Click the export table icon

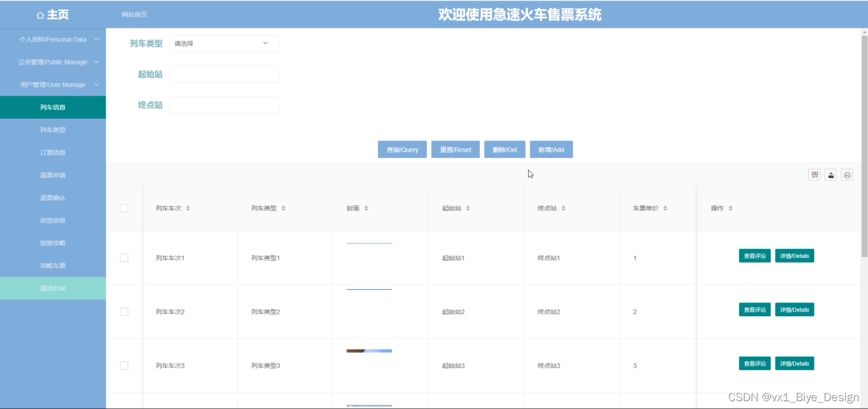pos(831,175)
